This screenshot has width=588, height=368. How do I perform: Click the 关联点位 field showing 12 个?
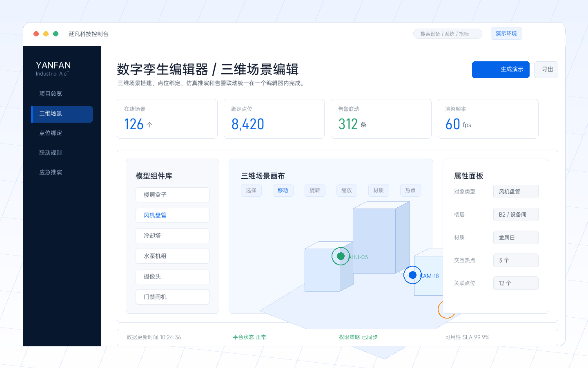click(x=516, y=283)
